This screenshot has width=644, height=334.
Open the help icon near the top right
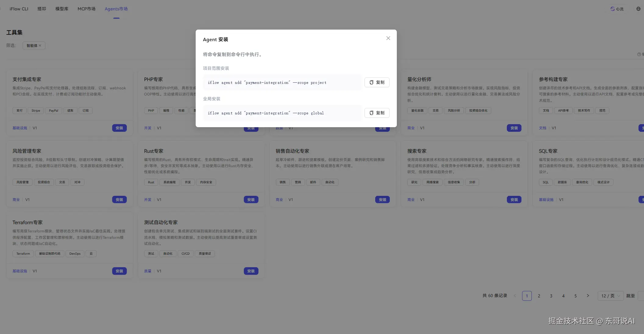(639, 54)
